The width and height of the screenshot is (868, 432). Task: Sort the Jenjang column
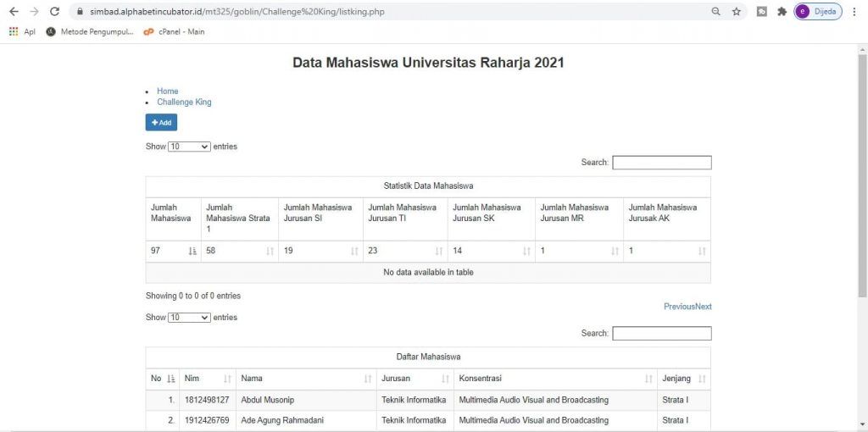(x=702, y=379)
